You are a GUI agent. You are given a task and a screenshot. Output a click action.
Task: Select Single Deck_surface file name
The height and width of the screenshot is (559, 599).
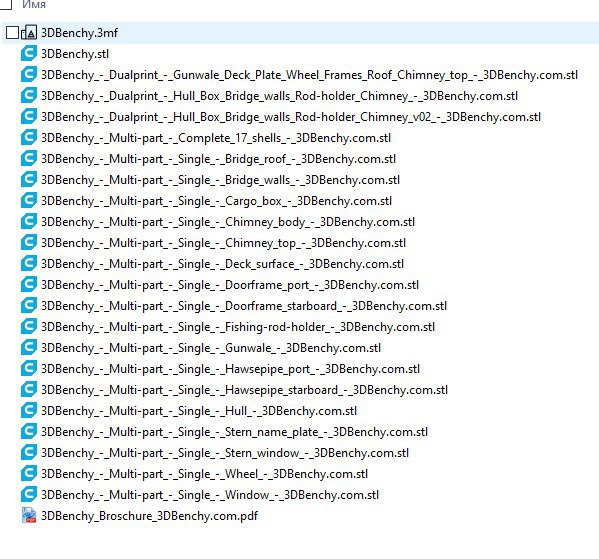pos(222,264)
